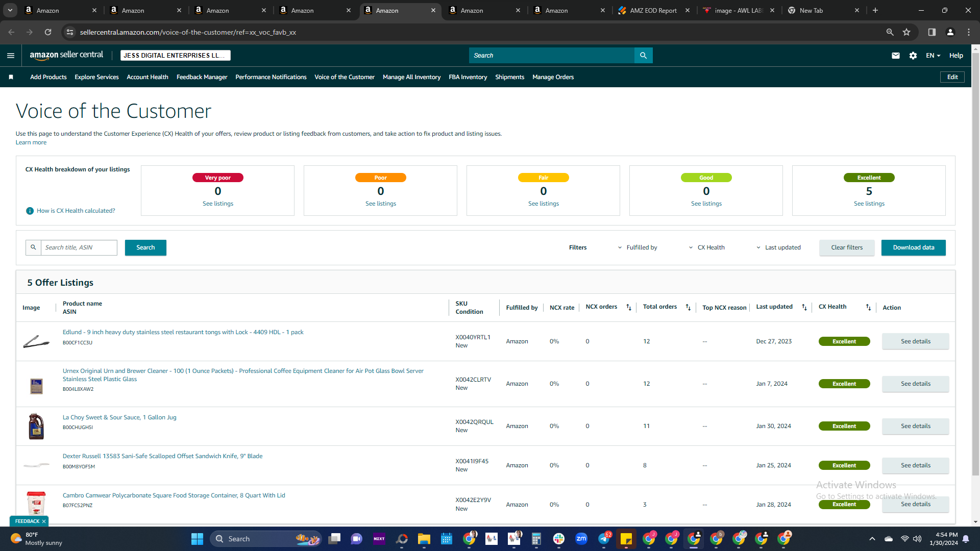
Task: Switch to the AMZ EOD Report tab
Action: (653, 10)
